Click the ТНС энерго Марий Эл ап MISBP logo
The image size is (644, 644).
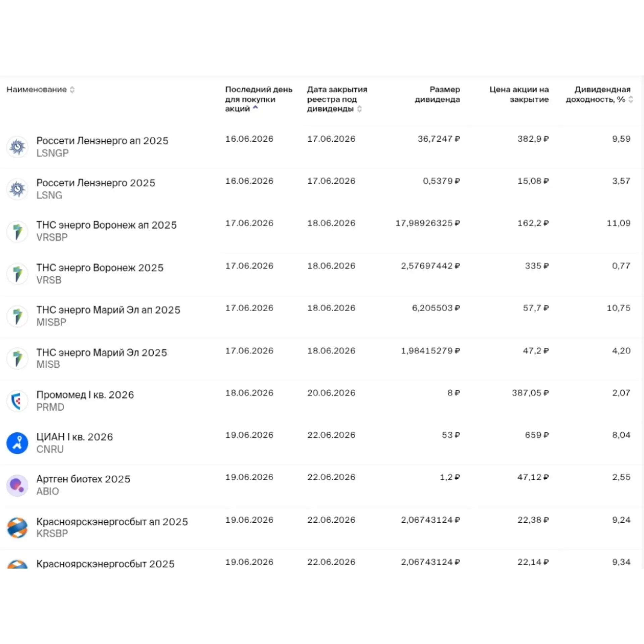pos(17,316)
